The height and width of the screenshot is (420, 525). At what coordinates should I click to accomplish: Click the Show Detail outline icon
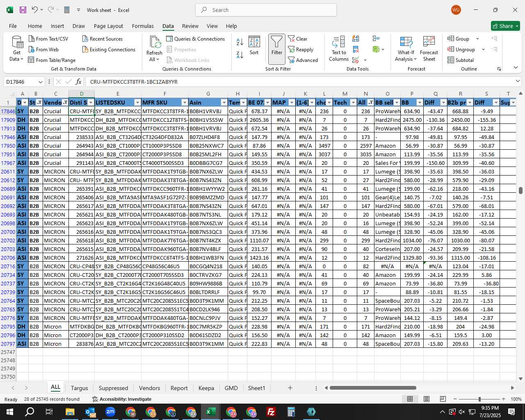pyautogui.click(x=494, y=39)
